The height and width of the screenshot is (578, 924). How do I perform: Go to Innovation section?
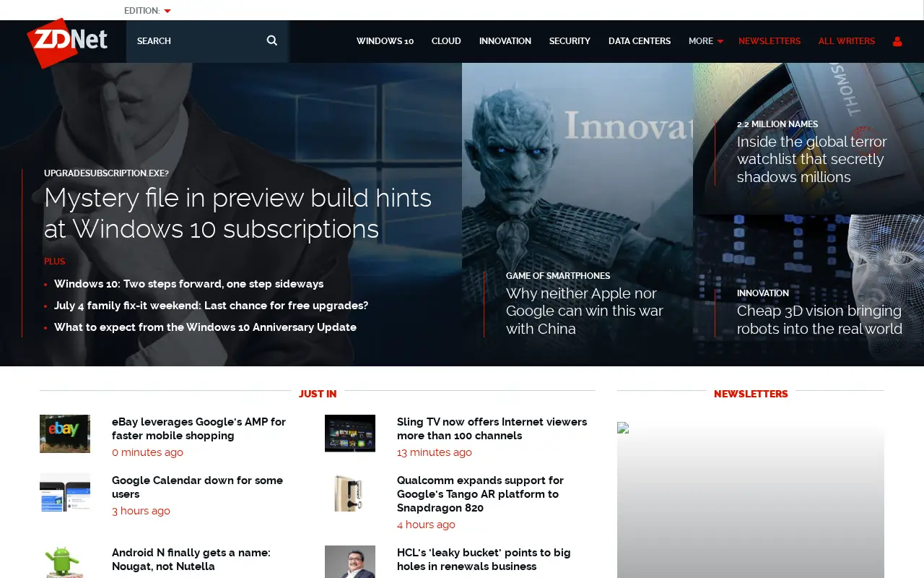[505, 41]
